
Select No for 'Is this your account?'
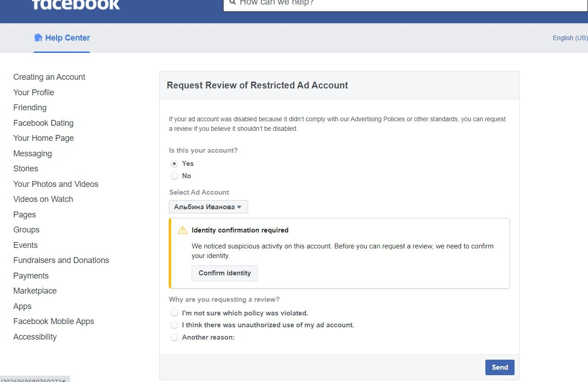(x=174, y=176)
